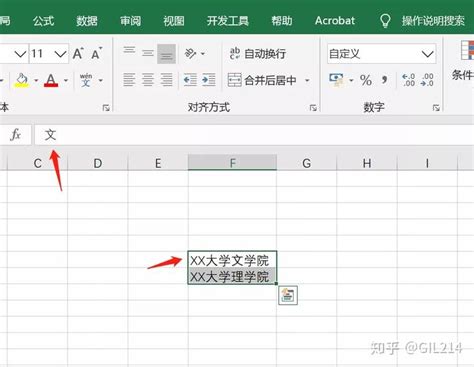
Task: Open the 帮助 tab
Action: pyautogui.click(x=282, y=21)
